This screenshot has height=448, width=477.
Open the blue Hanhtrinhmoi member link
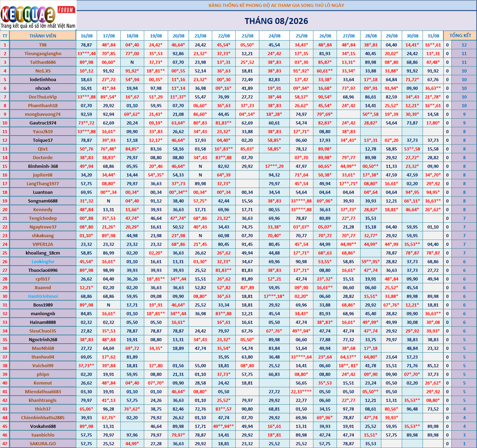click(43, 296)
